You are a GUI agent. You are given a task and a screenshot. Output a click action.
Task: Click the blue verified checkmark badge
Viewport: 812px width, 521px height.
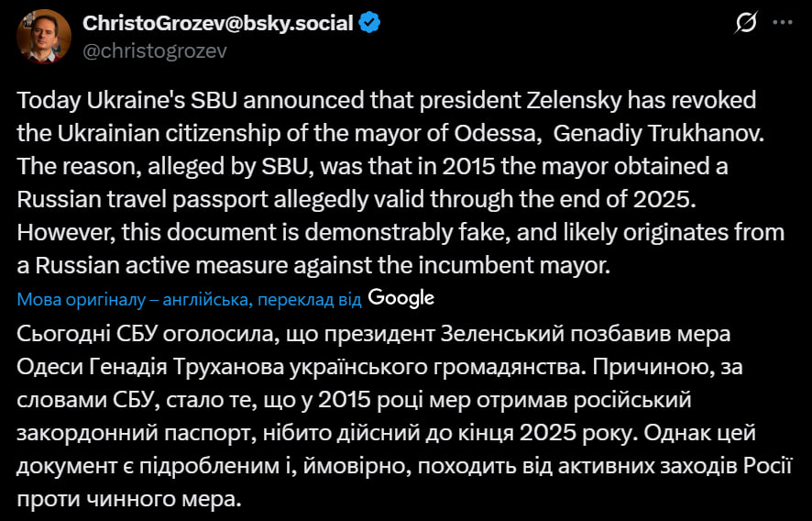click(369, 24)
